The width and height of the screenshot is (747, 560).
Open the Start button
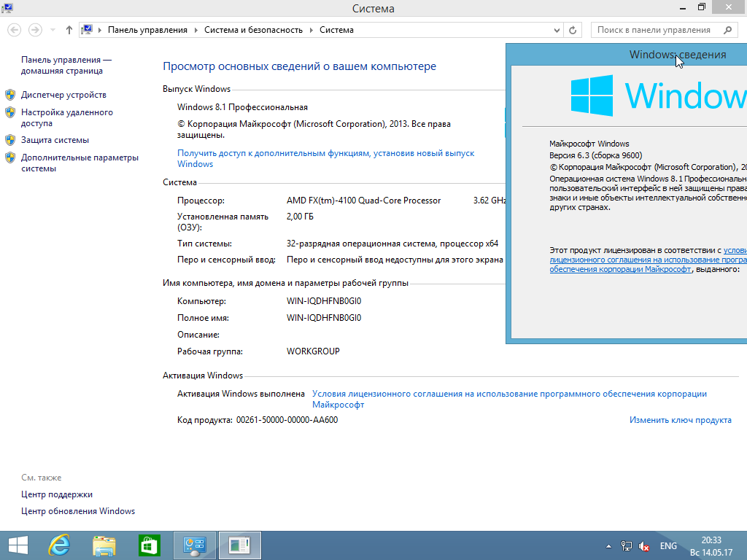[18, 545]
